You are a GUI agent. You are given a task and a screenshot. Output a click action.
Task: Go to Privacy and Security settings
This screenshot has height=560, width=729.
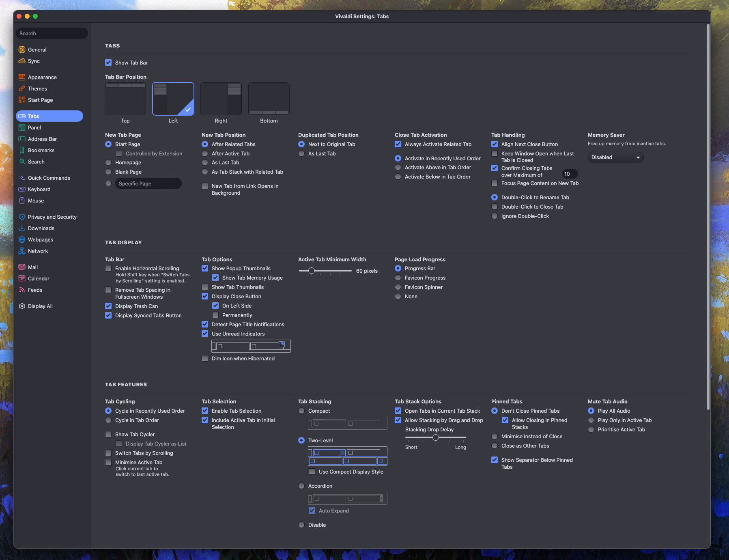[x=52, y=217]
